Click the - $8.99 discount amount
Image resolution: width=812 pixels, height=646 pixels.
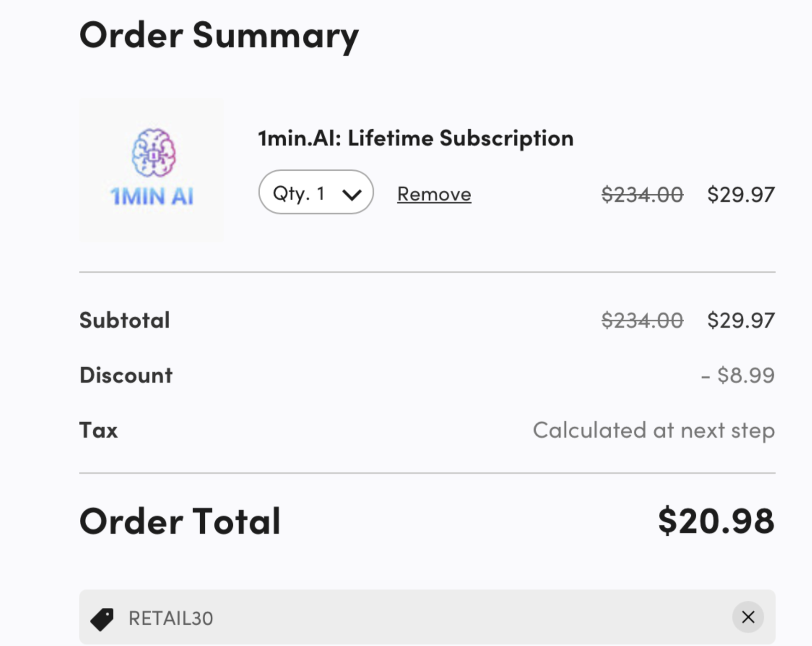[737, 375]
